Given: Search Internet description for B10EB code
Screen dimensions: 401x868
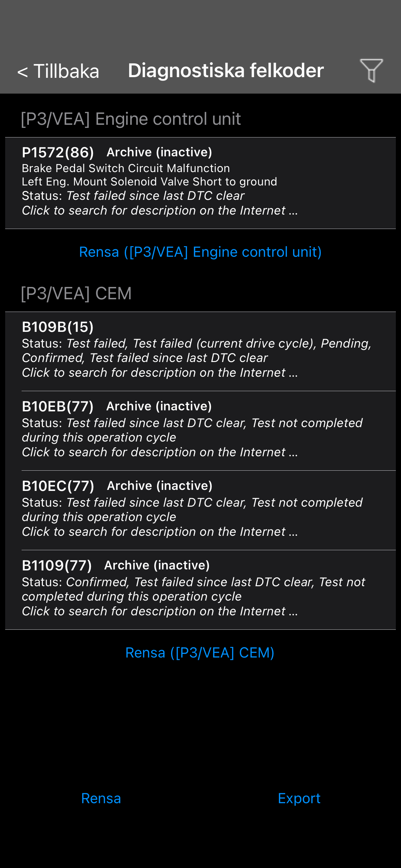Looking at the screenshot, I should pos(160,452).
